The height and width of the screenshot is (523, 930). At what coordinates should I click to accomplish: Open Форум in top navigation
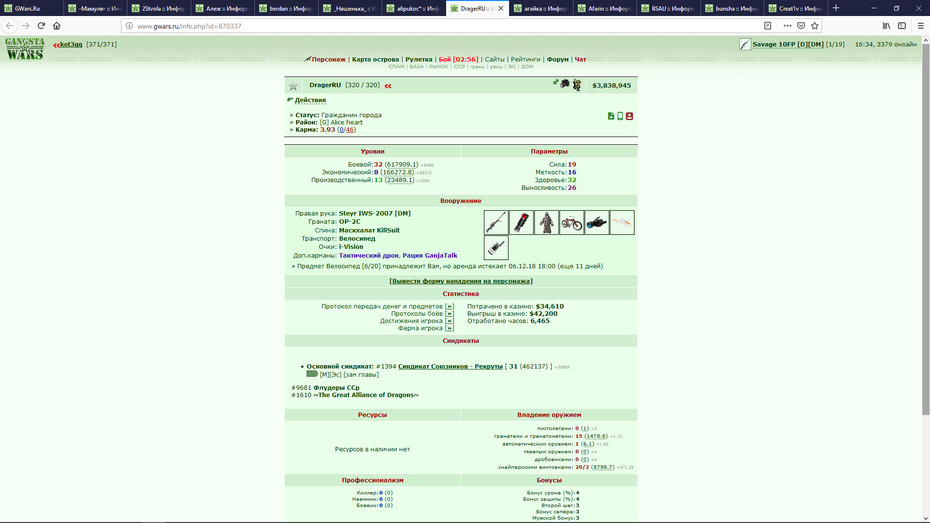pos(558,59)
